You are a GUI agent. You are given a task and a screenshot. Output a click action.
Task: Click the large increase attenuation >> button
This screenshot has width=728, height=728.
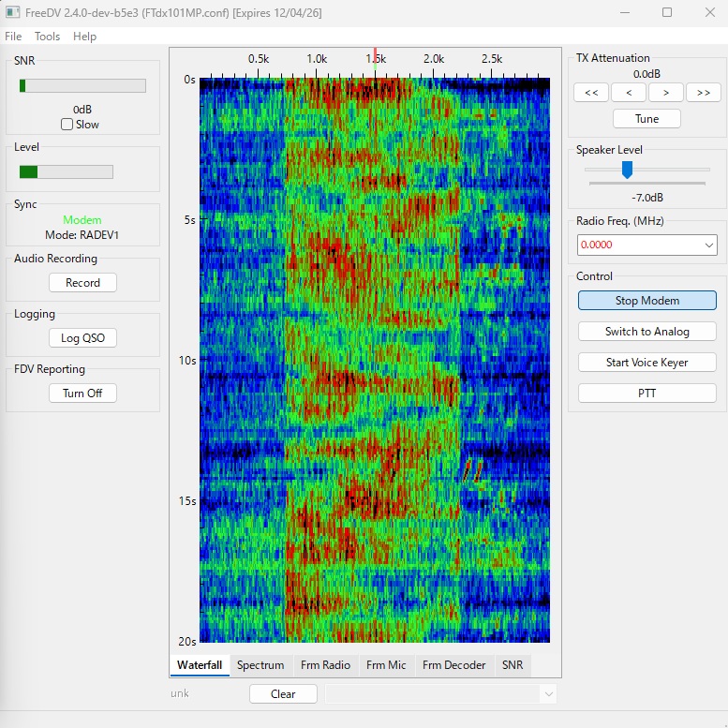704,93
